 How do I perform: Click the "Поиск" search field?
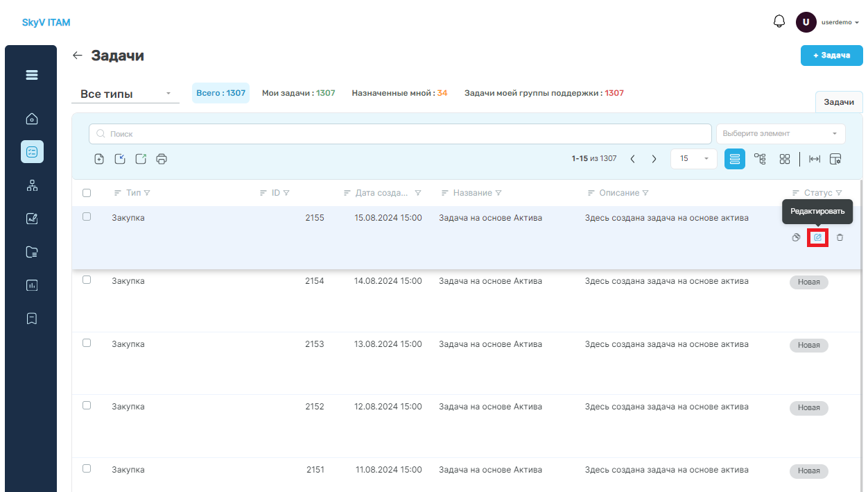tap(400, 133)
